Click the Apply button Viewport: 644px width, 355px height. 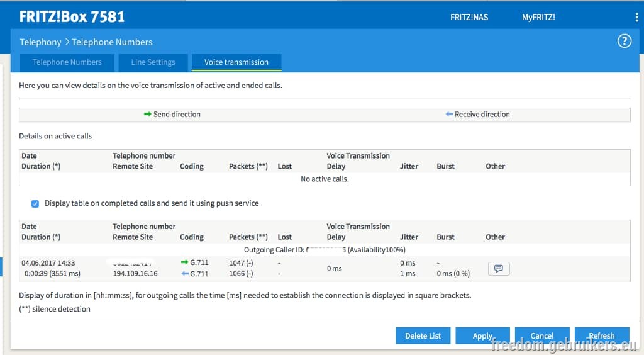(x=482, y=335)
